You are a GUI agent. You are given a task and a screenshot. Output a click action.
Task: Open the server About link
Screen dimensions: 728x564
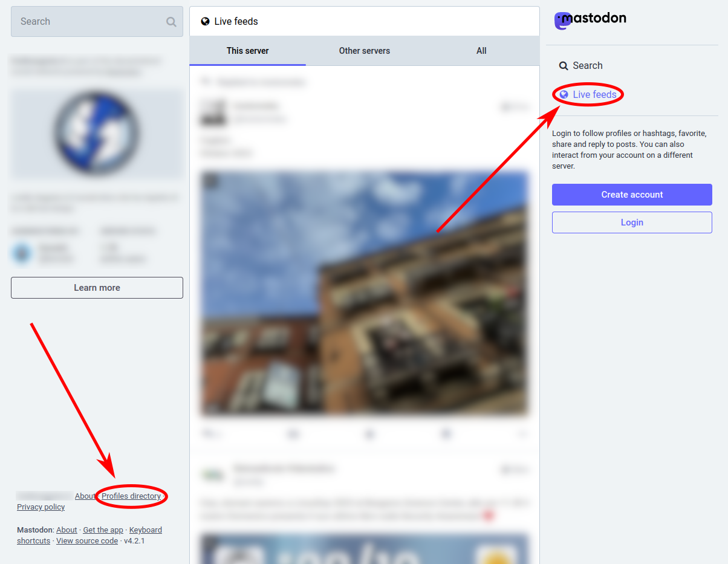click(x=85, y=496)
